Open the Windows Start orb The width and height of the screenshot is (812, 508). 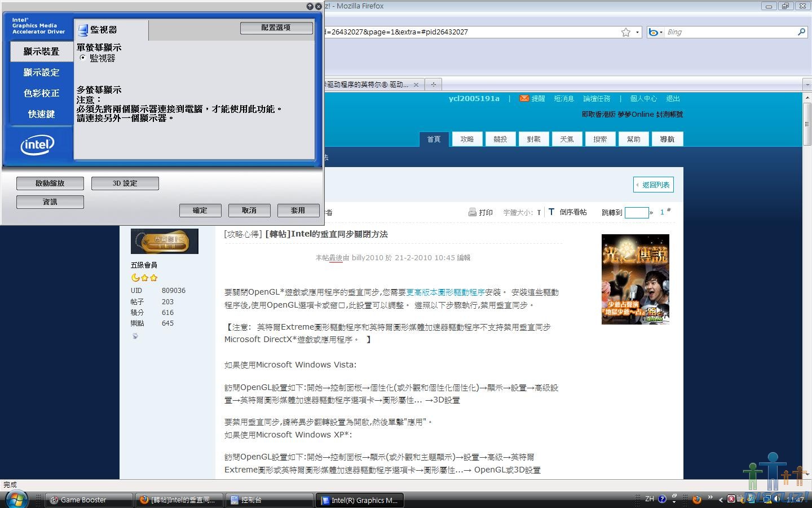tap(16, 499)
